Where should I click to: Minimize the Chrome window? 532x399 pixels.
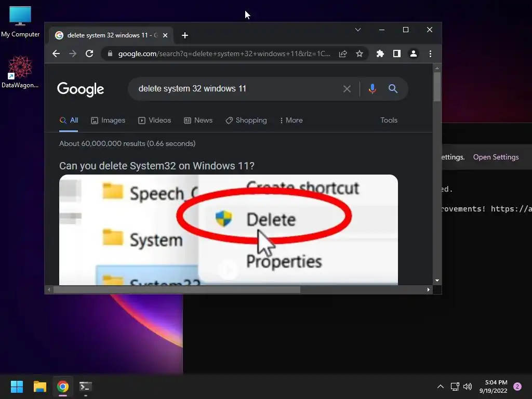point(382,30)
